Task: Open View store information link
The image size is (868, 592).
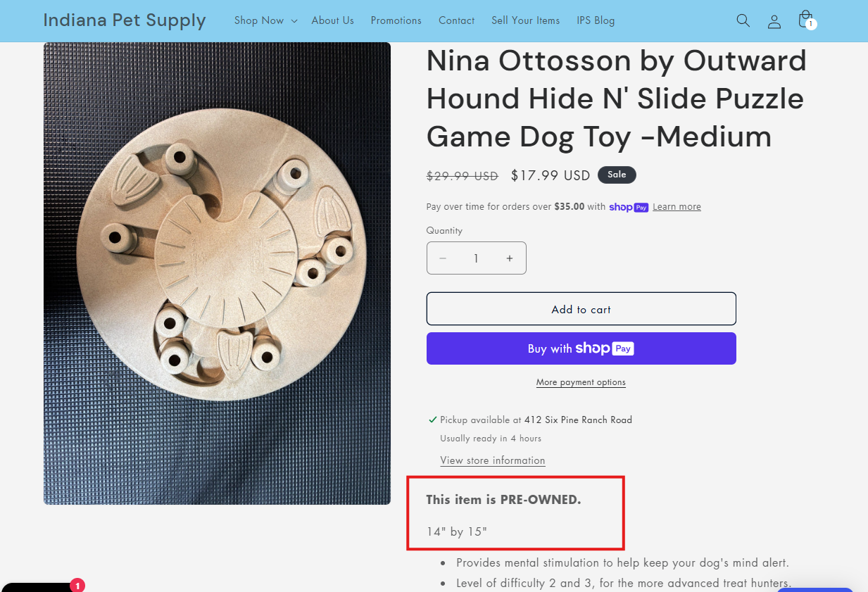Action: click(493, 460)
